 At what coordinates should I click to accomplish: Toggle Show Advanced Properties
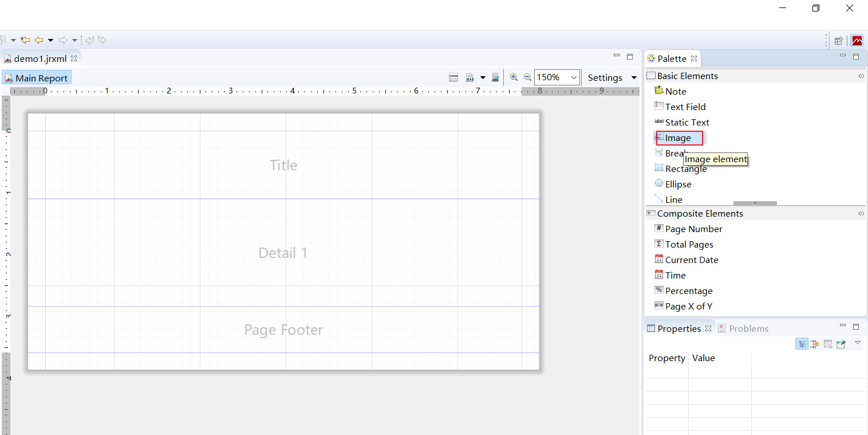[x=815, y=344]
